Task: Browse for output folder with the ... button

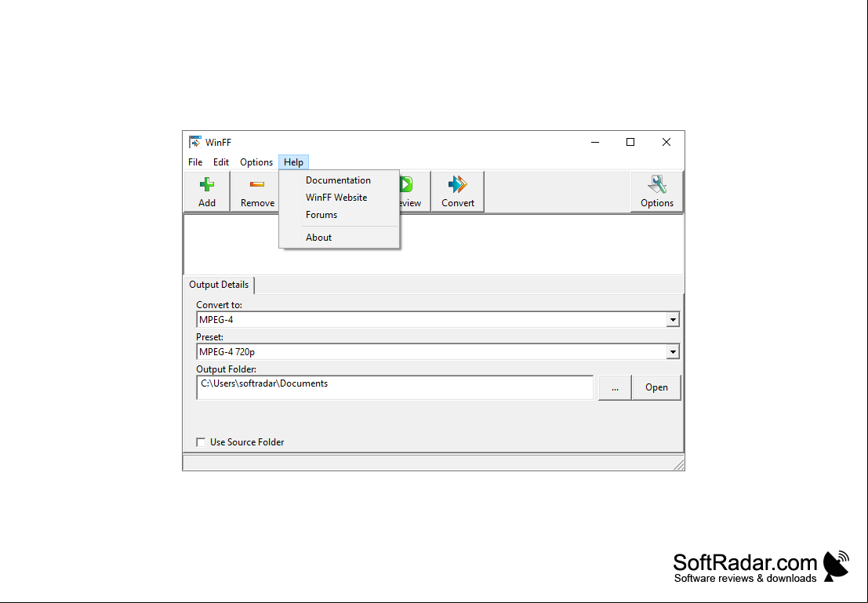Action: [615, 387]
